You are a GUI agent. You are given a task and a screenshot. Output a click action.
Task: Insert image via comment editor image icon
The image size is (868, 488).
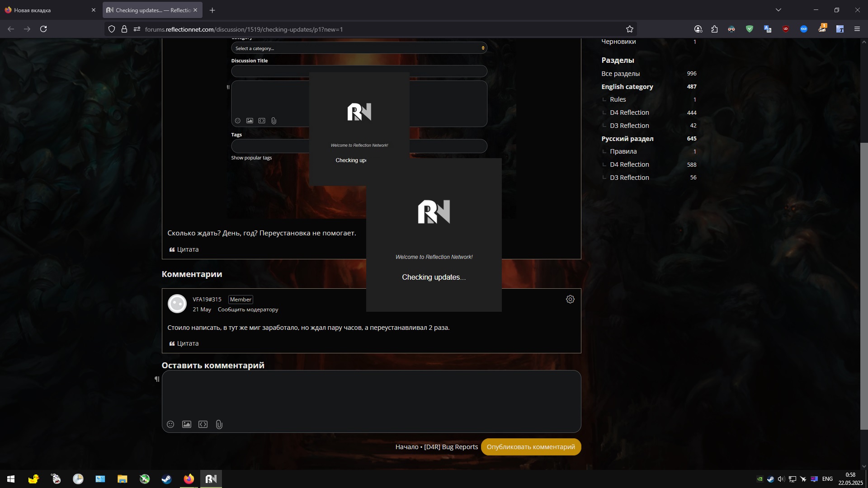[x=187, y=424]
